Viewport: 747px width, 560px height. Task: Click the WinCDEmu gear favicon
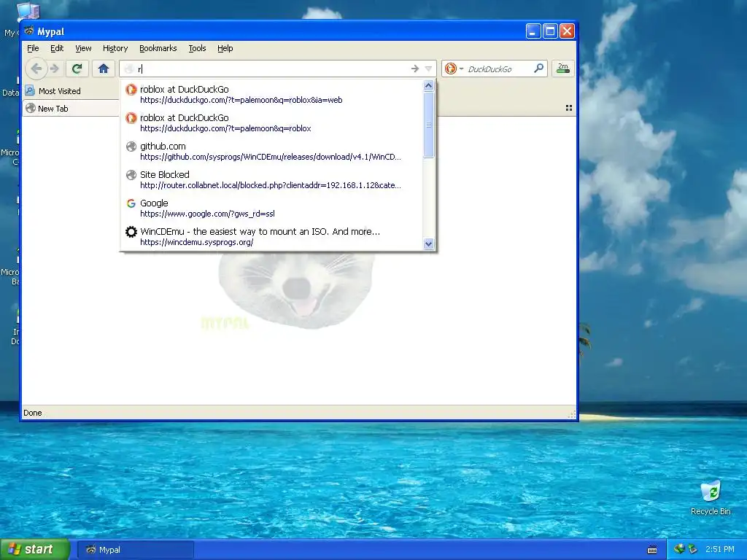coord(131,232)
